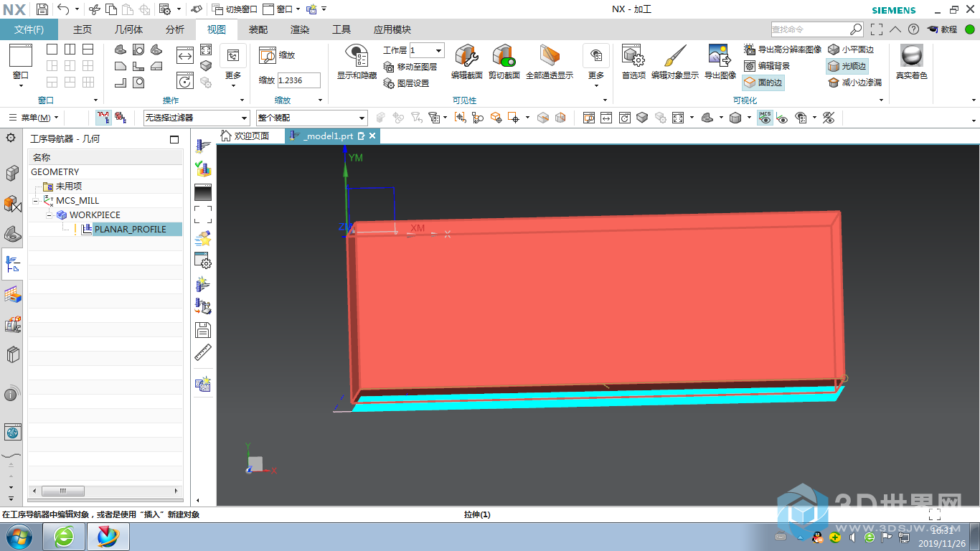Click the zoom scale value field 1.2336
This screenshot has height=551, width=980.
299,80
